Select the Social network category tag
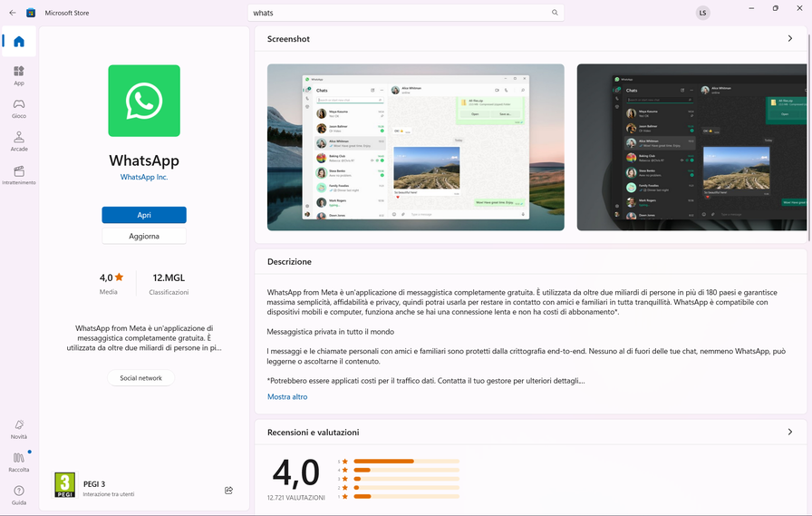The height and width of the screenshot is (516, 812). tap(140, 378)
